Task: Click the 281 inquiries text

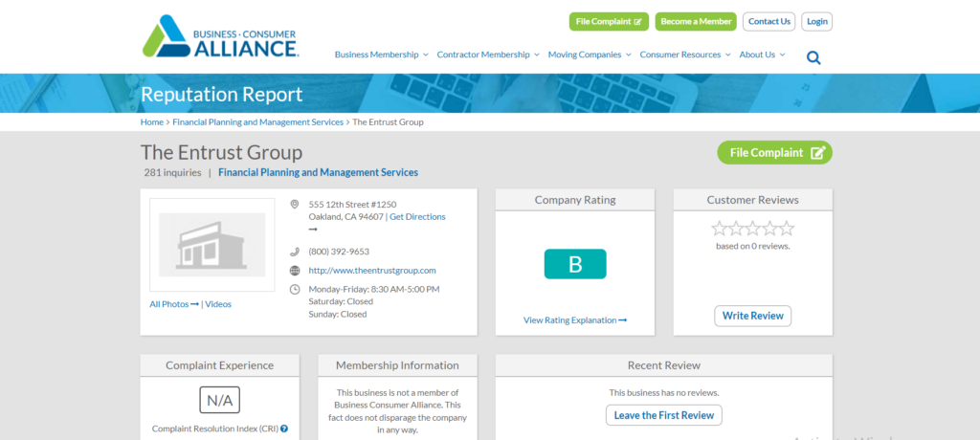Action: [172, 172]
